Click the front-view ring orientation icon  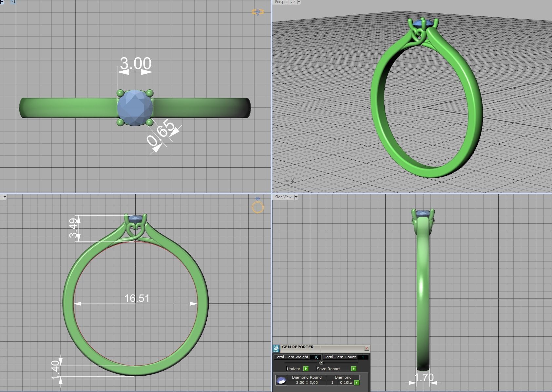[258, 205]
